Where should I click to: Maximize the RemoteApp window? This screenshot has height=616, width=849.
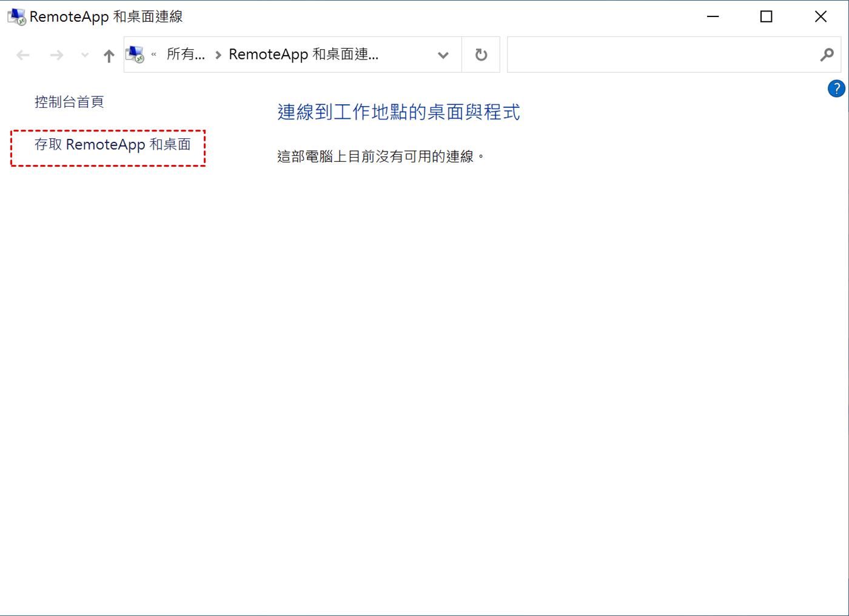pyautogui.click(x=767, y=17)
